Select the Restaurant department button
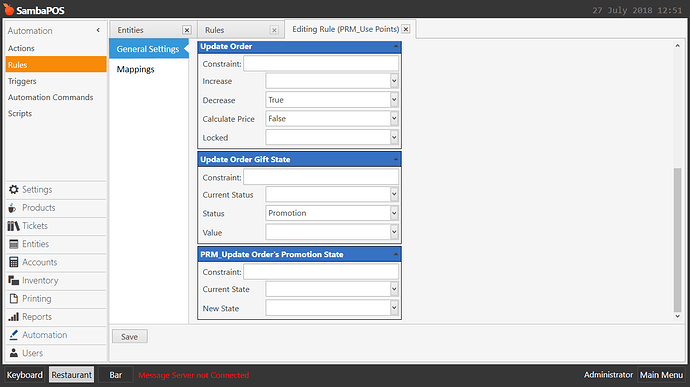 pyautogui.click(x=71, y=375)
